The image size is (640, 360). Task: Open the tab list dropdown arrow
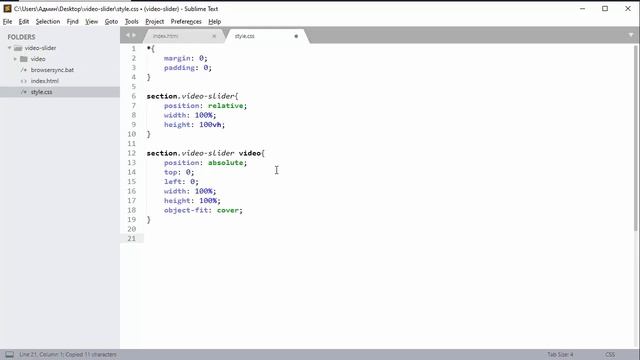[631, 36]
